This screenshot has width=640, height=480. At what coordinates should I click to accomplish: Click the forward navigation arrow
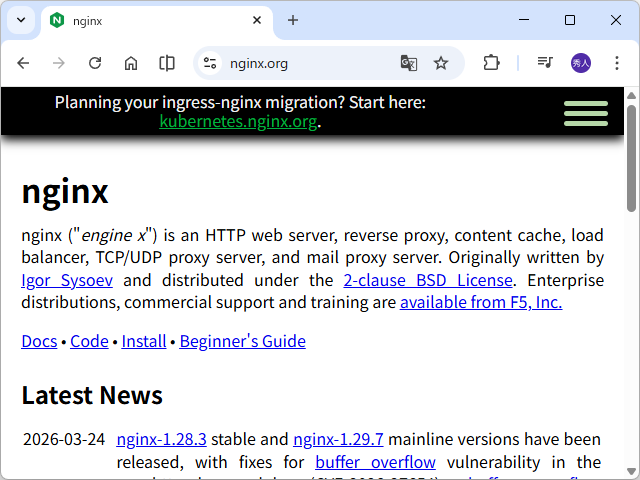pos(59,63)
